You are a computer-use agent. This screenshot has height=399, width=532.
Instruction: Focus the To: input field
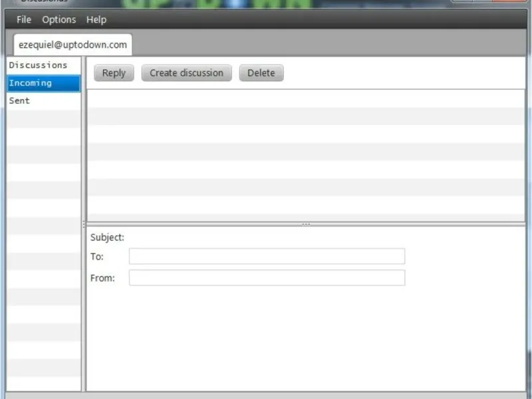(x=267, y=256)
